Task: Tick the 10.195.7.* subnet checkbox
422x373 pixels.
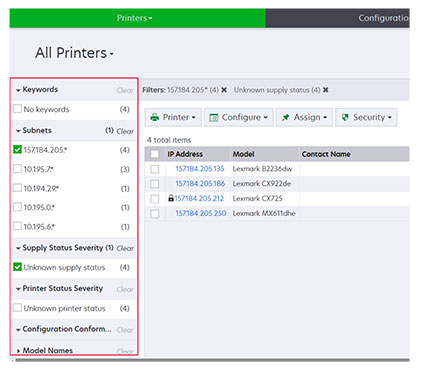Action: tap(17, 169)
